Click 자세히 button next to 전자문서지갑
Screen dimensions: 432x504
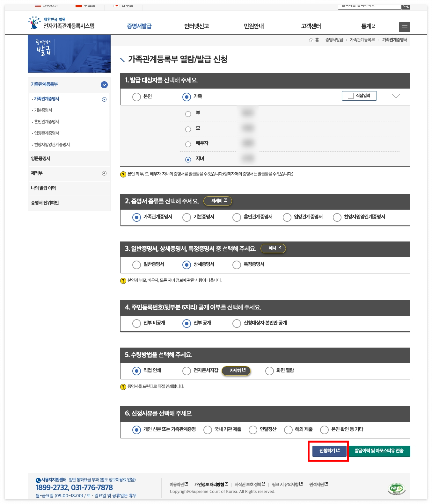click(236, 371)
